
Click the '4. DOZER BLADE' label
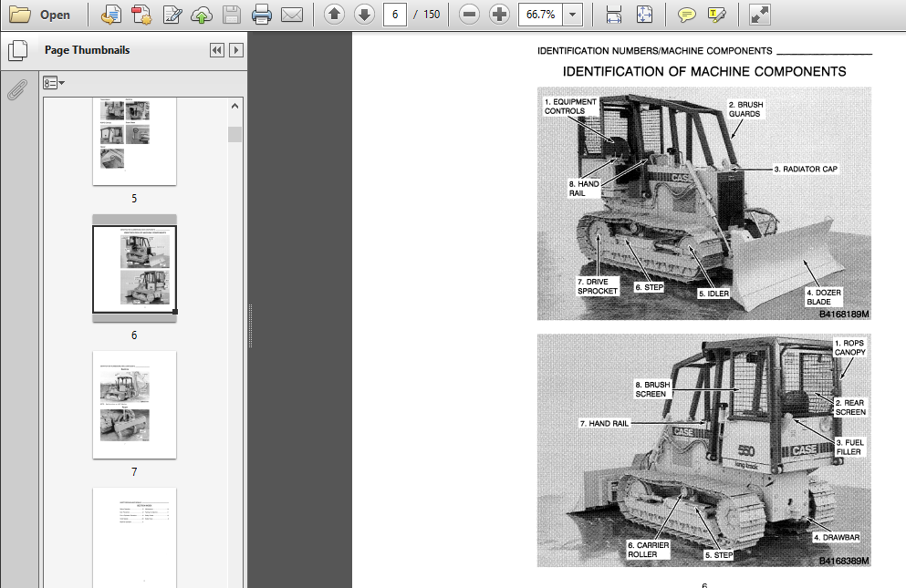coord(824,297)
